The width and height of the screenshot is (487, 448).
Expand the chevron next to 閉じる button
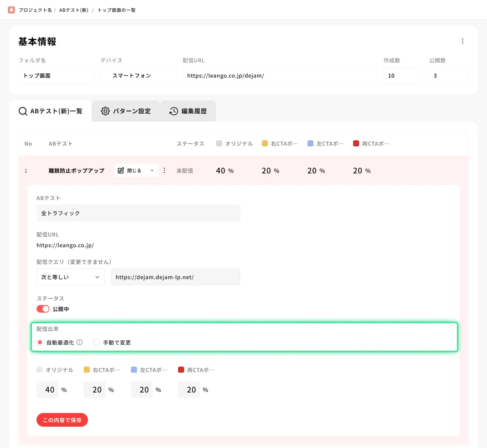pyautogui.click(x=152, y=170)
